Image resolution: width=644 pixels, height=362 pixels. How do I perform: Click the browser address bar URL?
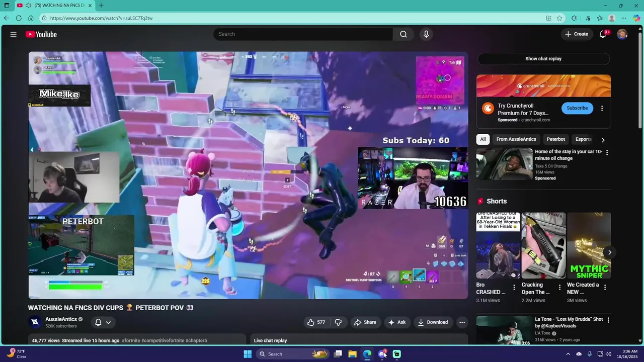click(x=101, y=18)
